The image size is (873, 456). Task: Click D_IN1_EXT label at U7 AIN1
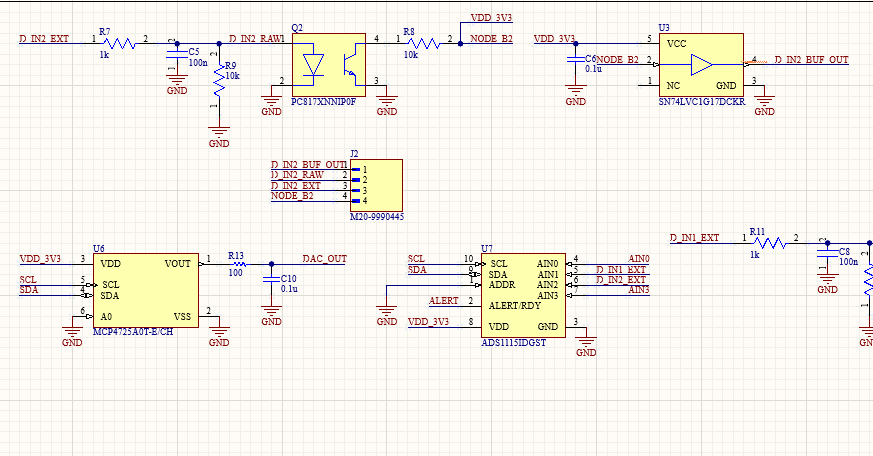click(621, 269)
